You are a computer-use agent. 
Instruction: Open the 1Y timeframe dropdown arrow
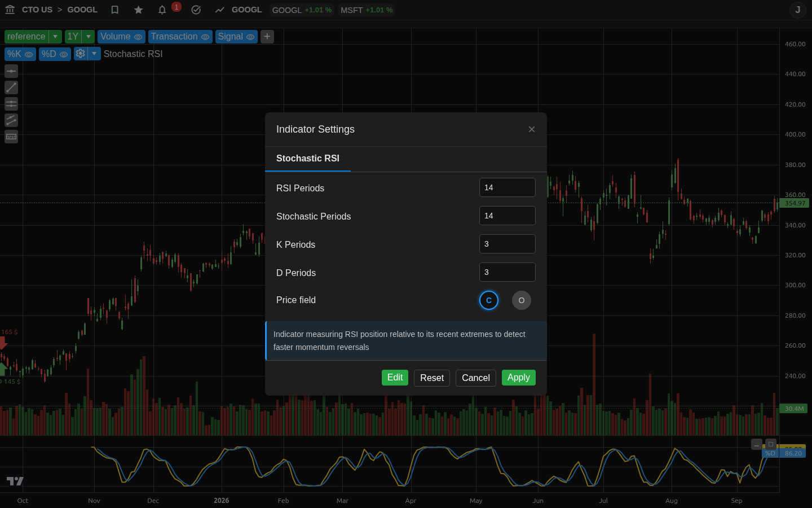89,37
